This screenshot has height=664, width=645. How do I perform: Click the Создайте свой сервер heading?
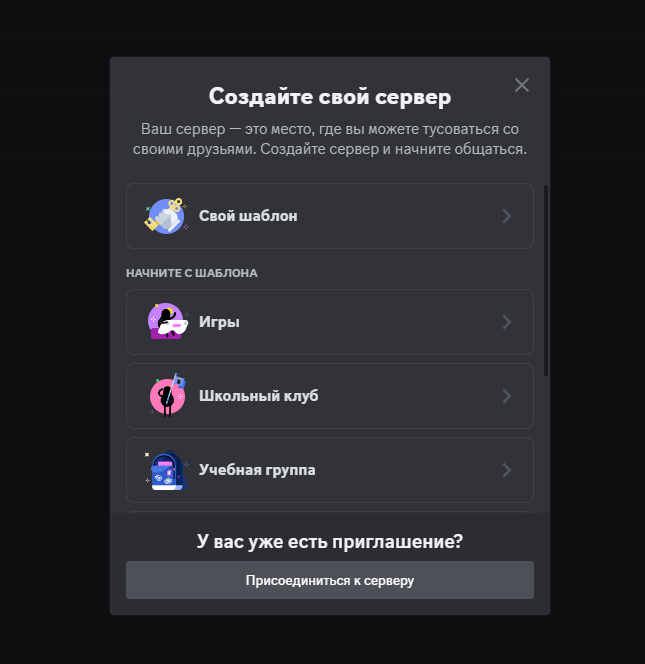[x=330, y=97]
